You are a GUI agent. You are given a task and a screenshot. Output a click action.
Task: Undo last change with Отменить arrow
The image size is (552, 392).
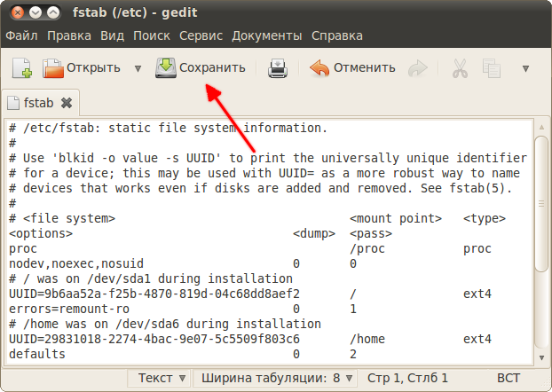pos(319,68)
